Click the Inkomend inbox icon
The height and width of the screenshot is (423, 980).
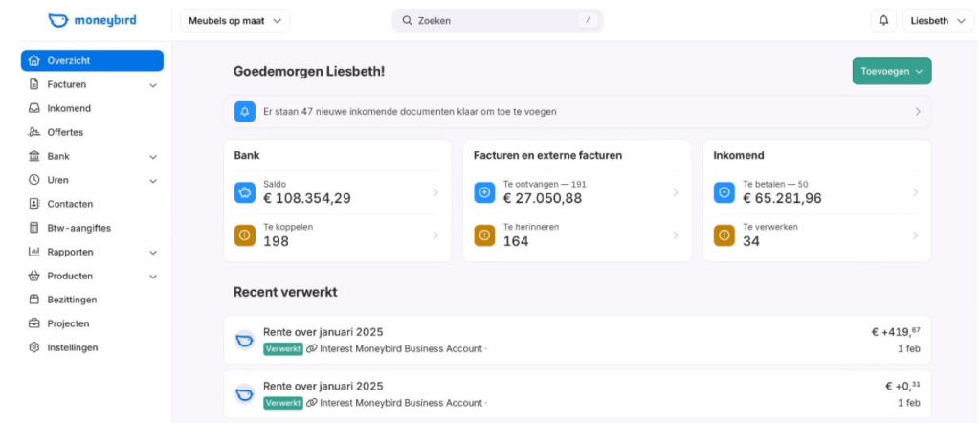coord(34,109)
